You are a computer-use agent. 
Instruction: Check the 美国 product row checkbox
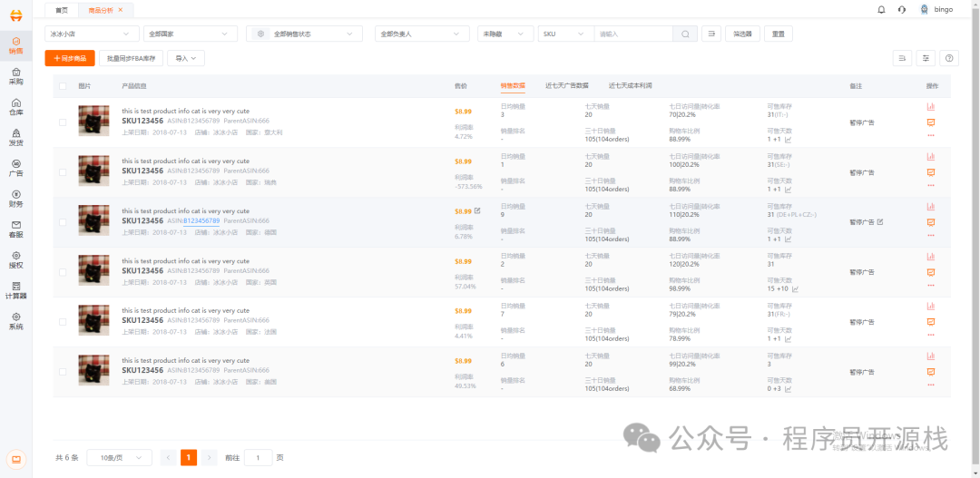63,372
